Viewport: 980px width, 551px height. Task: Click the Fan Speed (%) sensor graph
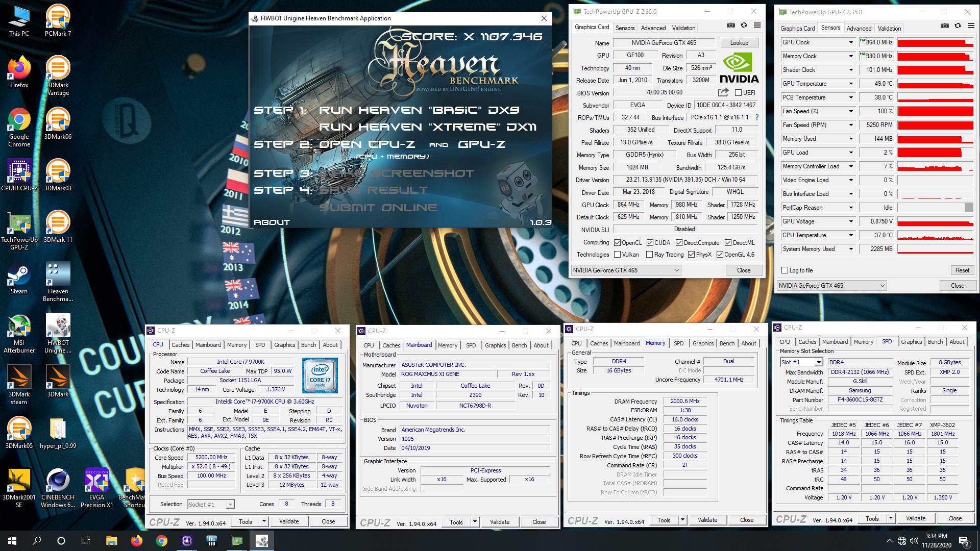[935, 111]
